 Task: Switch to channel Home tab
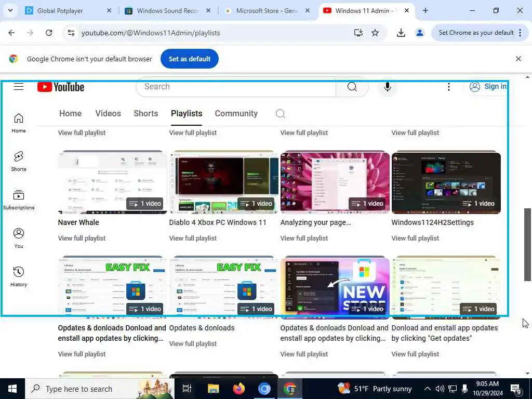pos(70,114)
